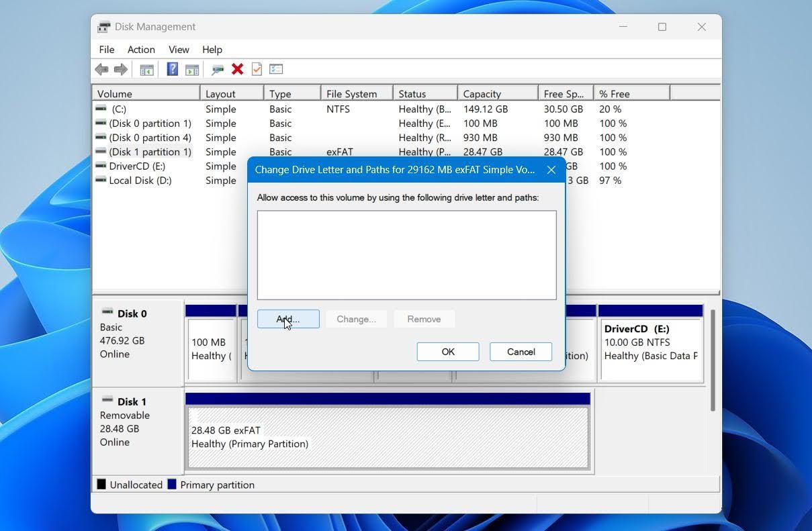Select the Local Disk (D:) volume row
This screenshot has height=531, width=812.
pyautogui.click(x=170, y=180)
